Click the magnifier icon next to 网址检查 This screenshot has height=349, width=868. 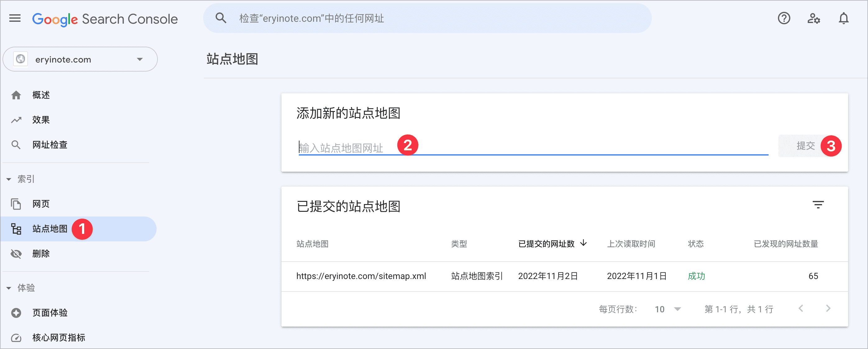(x=16, y=145)
